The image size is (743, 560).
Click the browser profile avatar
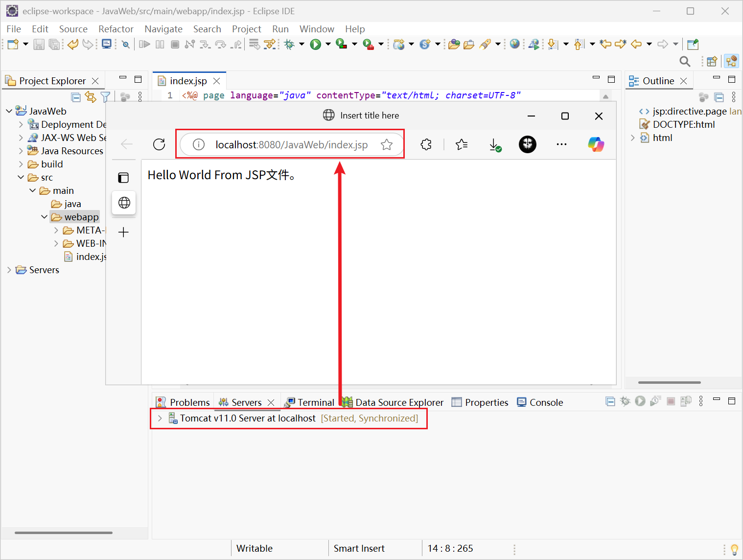(x=528, y=144)
